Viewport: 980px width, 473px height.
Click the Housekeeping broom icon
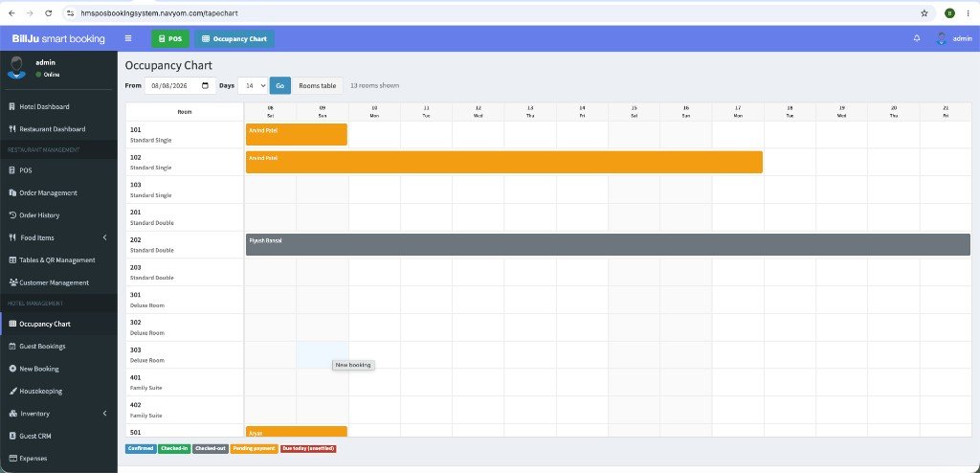[x=12, y=391]
